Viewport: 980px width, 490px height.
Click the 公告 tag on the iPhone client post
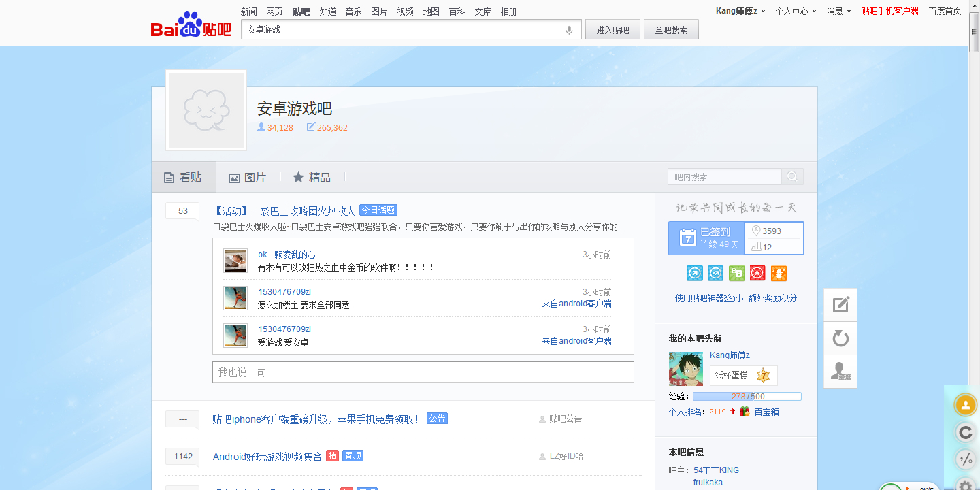(x=437, y=419)
